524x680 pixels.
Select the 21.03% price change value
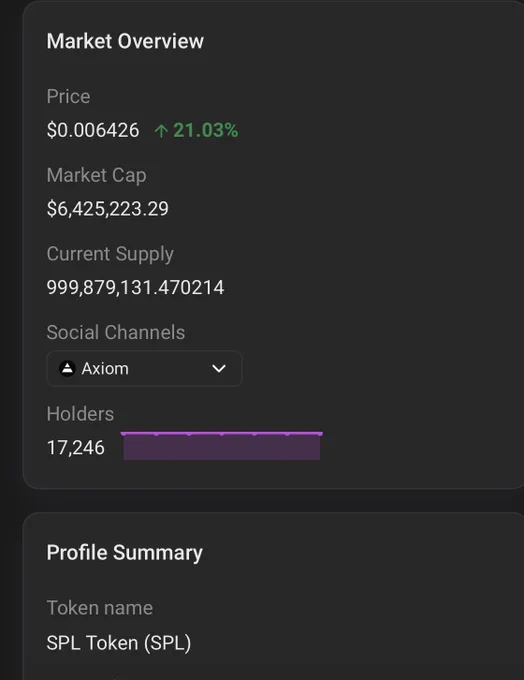tap(206, 130)
